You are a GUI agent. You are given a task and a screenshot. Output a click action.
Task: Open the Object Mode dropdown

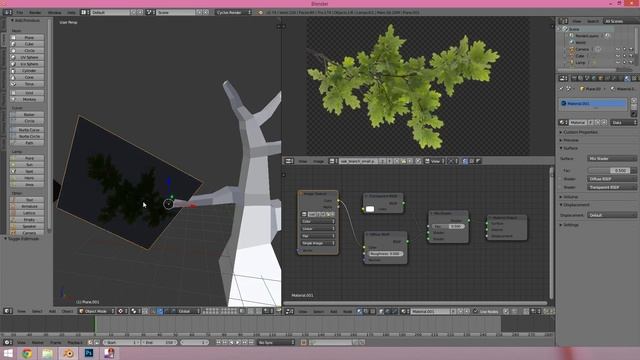pos(96,311)
